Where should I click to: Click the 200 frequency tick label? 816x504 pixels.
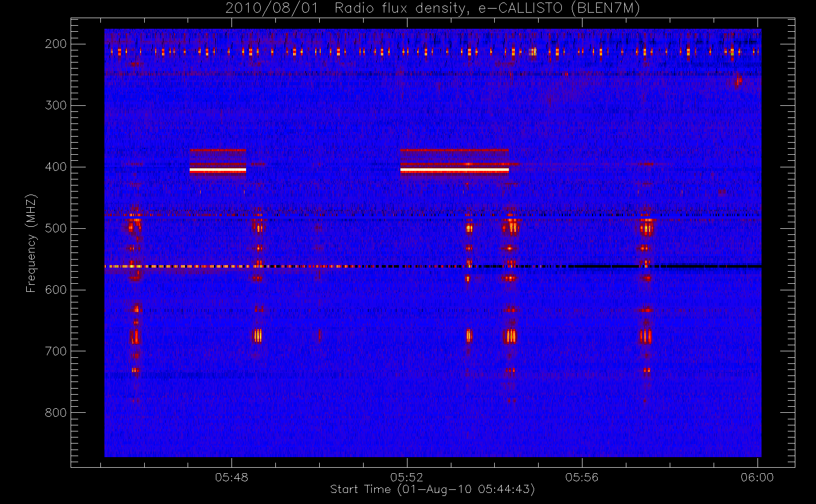(x=55, y=44)
